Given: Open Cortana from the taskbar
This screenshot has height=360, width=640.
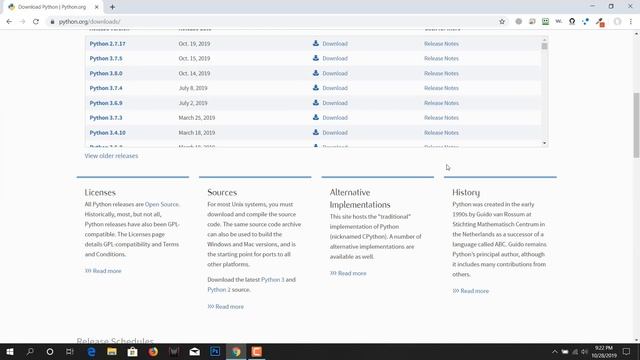Looking at the screenshot, I should coord(50,351).
